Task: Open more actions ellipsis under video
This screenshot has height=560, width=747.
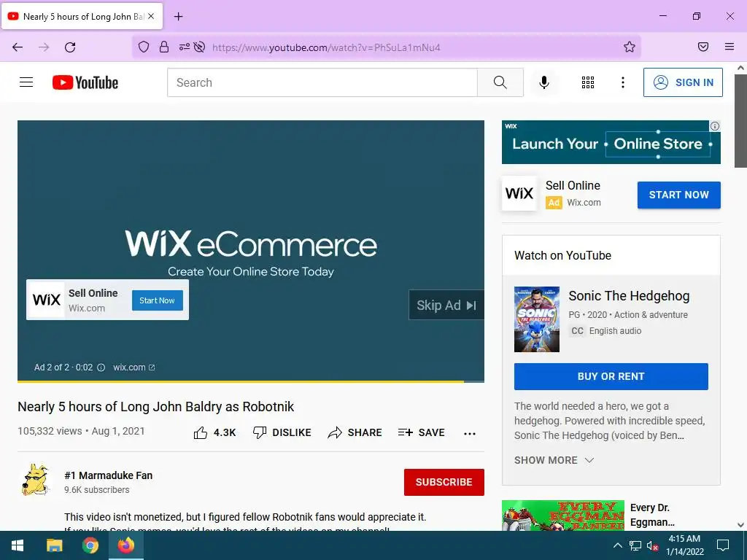Action: [x=470, y=433]
